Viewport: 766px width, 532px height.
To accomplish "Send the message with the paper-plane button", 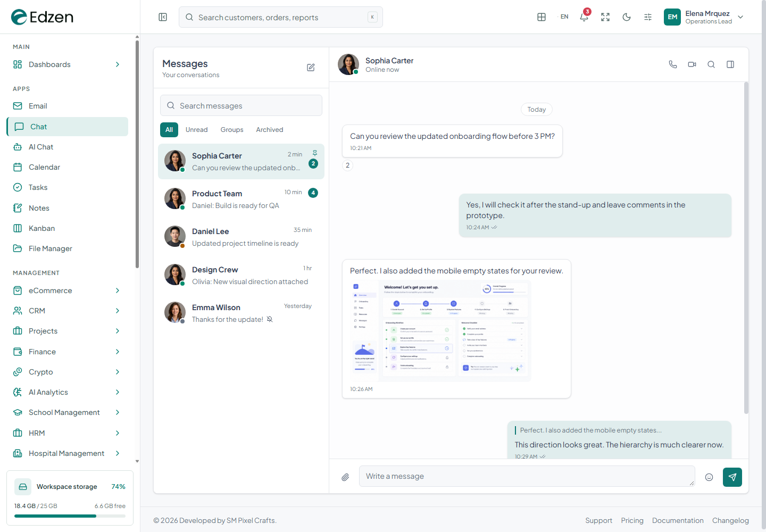I will click(732, 477).
